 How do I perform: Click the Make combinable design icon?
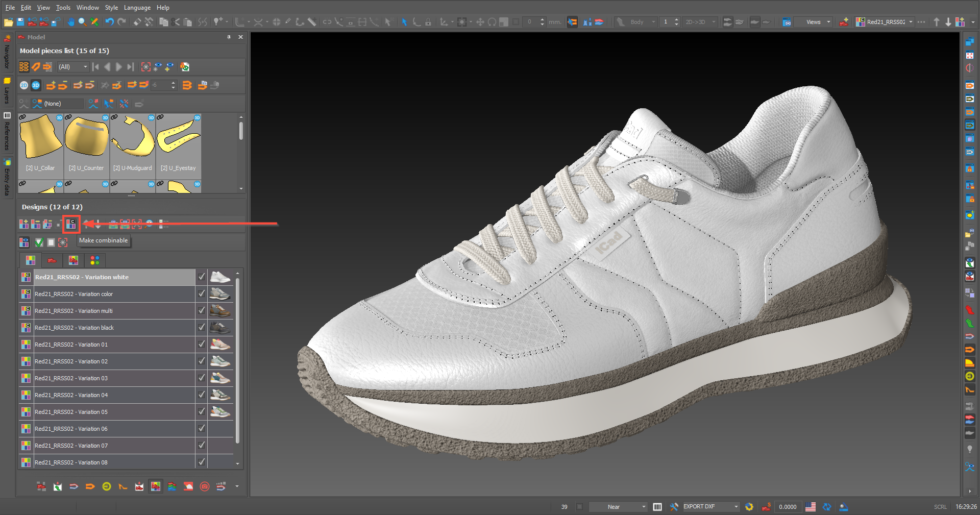(x=71, y=224)
